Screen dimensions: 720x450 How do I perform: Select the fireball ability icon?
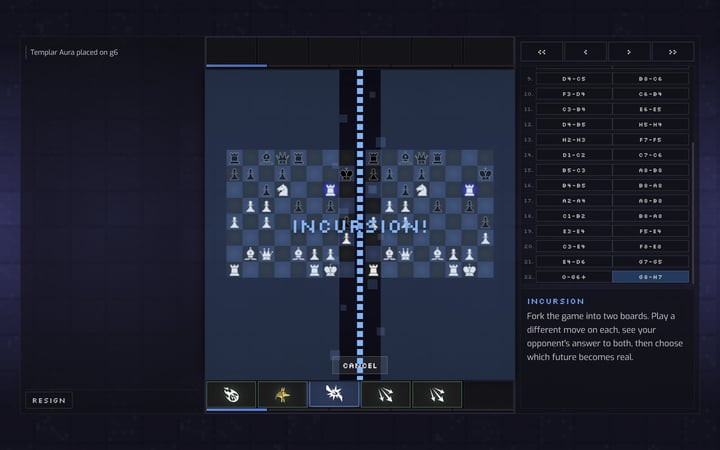231,394
